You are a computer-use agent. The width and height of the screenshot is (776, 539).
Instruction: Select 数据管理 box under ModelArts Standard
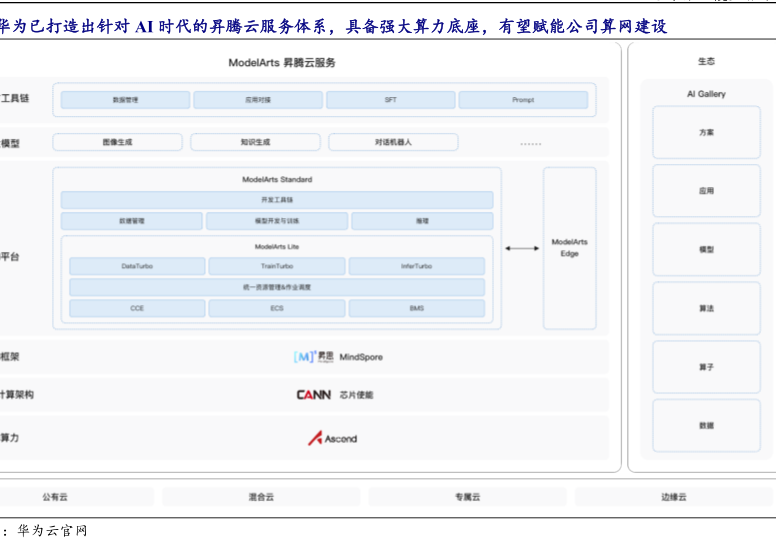tap(132, 221)
